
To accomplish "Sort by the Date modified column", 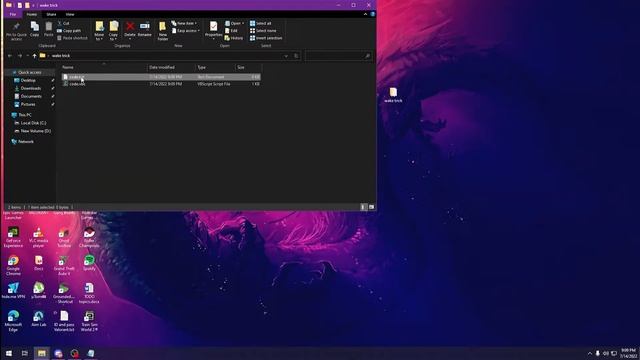I will pos(171,67).
